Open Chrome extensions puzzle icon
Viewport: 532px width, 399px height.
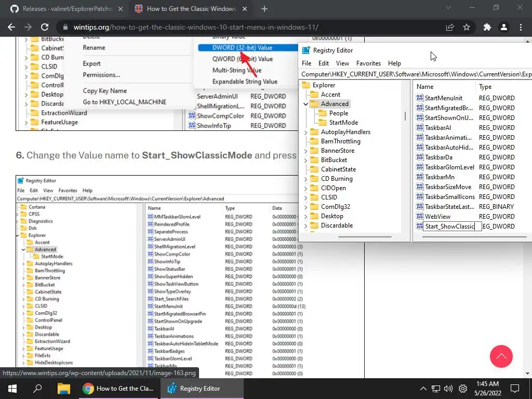[x=487, y=27]
